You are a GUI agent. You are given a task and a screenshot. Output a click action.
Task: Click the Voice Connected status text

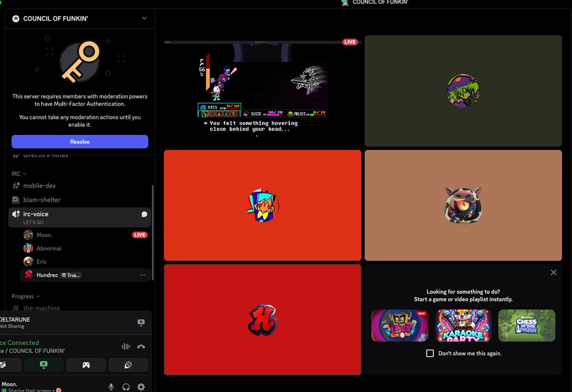pyautogui.click(x=20, y=343)
